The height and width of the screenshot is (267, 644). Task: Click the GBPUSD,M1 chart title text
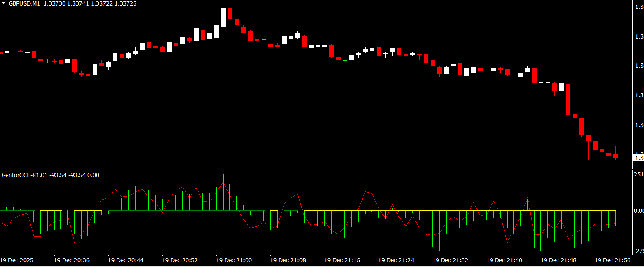tap(25, 3)
